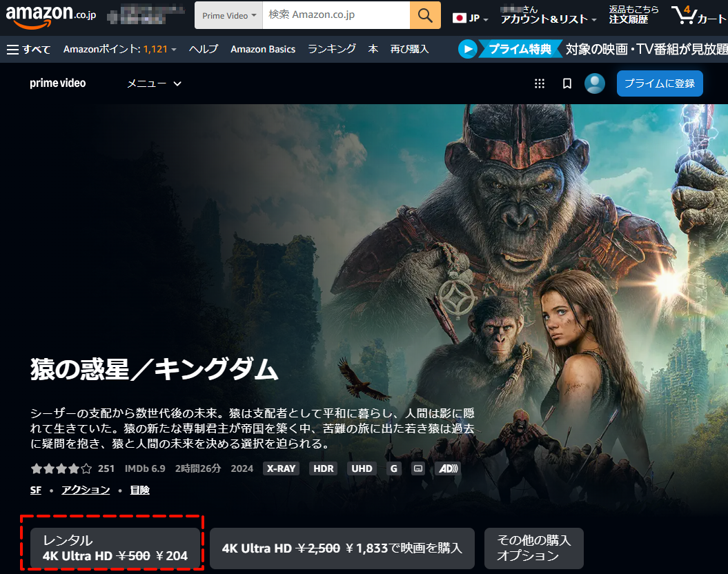Screen dimensions: 728x574
Task: Click the search magnifier icon
Action: (425, 14)
